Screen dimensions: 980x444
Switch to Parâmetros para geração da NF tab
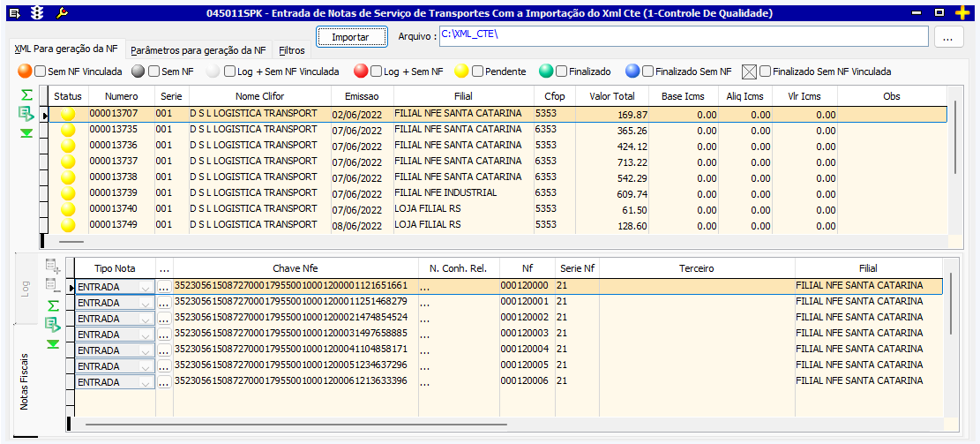[198, 50]
